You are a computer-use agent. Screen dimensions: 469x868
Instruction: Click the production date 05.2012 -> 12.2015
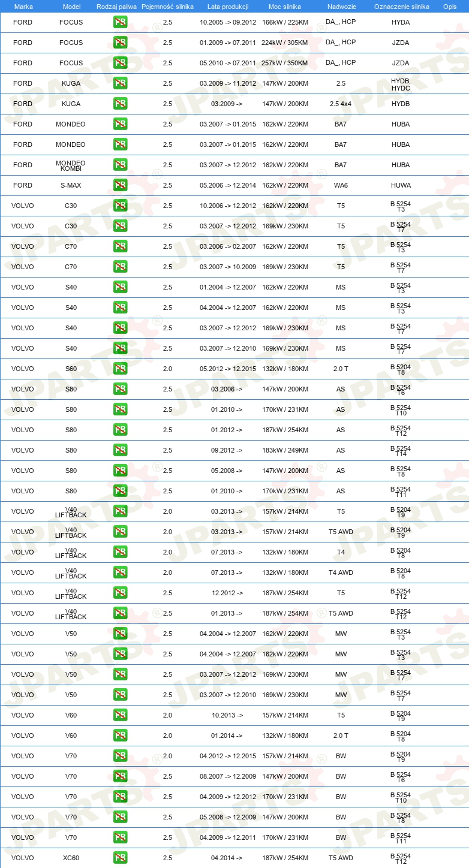(x=228, y=369)
